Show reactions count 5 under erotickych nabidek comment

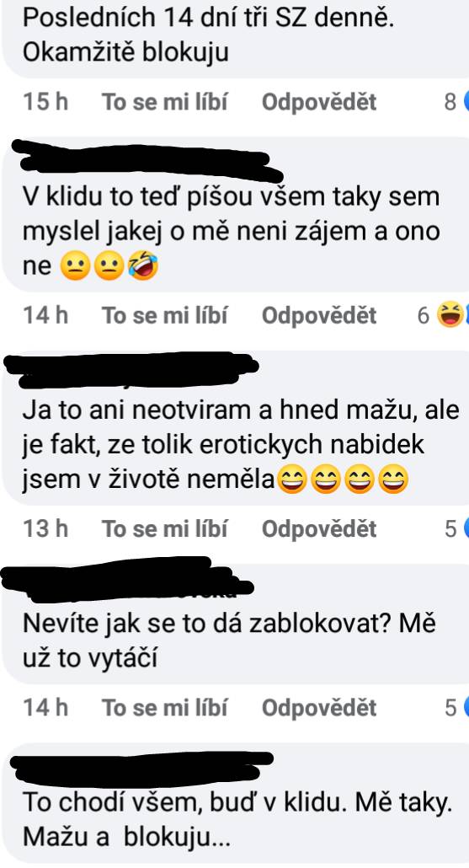pos(450,528)
